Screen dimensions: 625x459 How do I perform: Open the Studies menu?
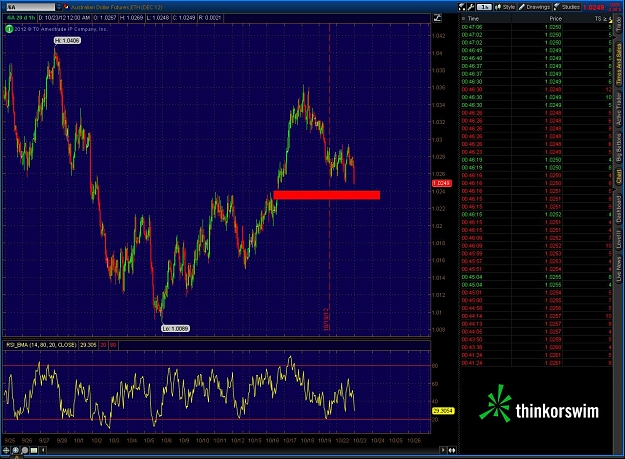click(x=567, y=7)
